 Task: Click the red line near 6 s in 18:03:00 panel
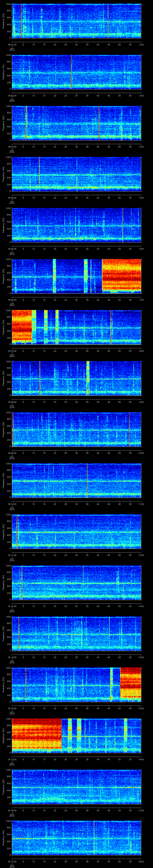[x=26, y=123]
